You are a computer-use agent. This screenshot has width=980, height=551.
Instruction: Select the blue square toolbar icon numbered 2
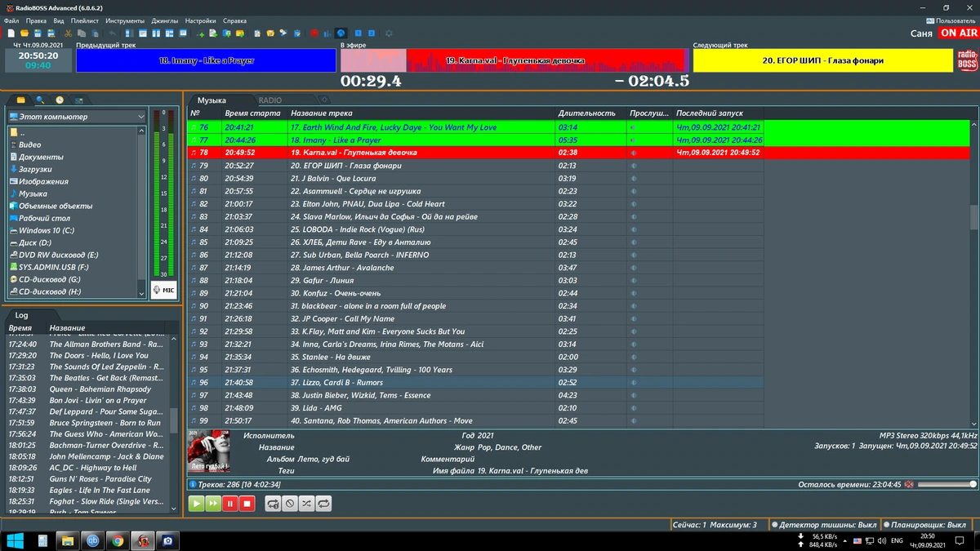[x=372, y=33]
